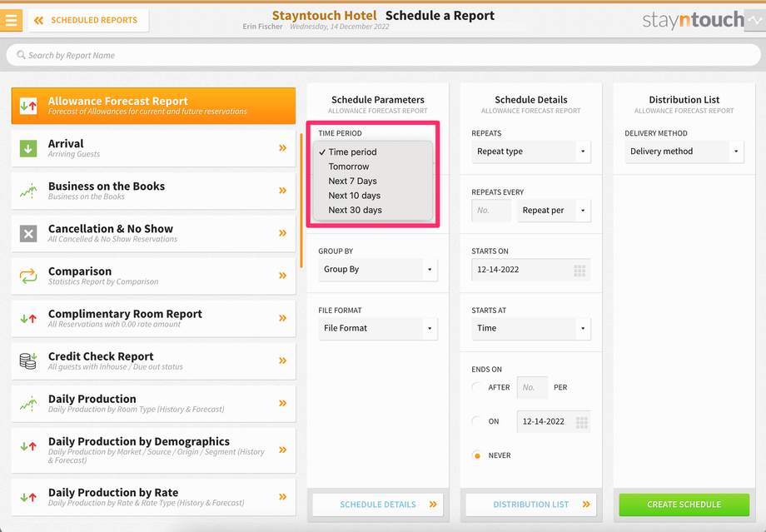Image resolution: width=766 pixels, height=532 pixels.
Task: Click the Search by Report Name field
Action: 383,55
